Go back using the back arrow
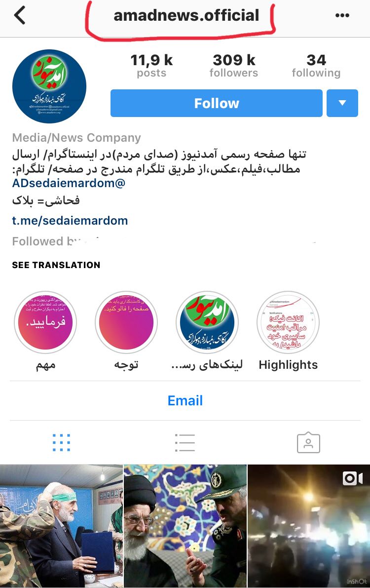The height and width of the screenshot is (588, 370). coord(20,16)
